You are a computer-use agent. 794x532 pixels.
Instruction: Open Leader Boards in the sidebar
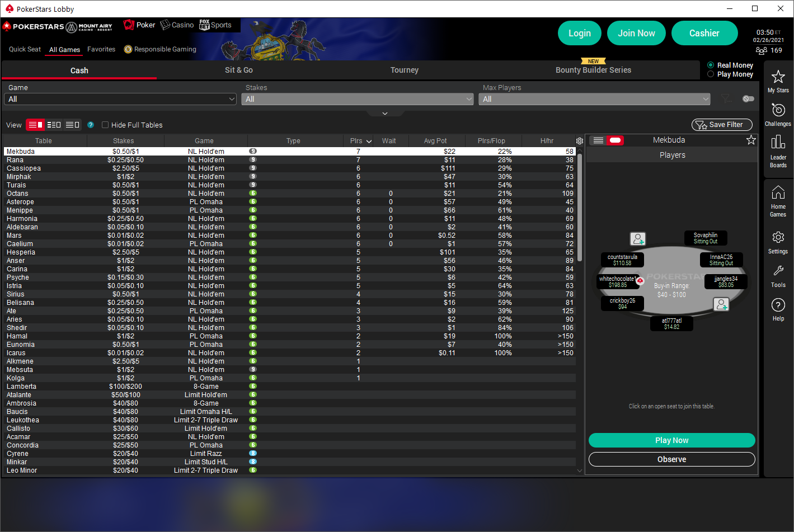pos(778,151)
